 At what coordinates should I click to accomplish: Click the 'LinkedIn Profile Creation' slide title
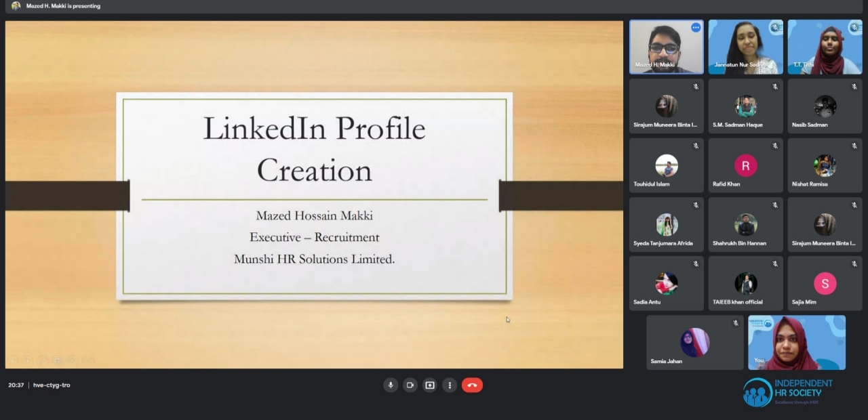click(315, 149)
